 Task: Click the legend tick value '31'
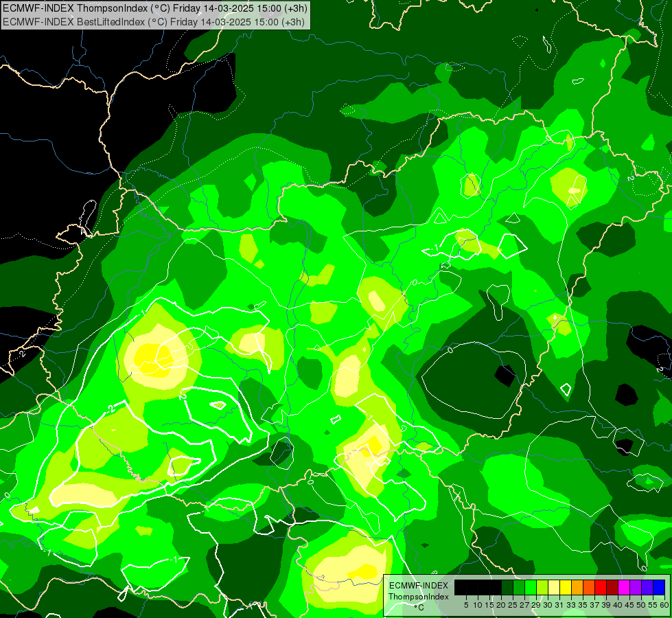559,605
